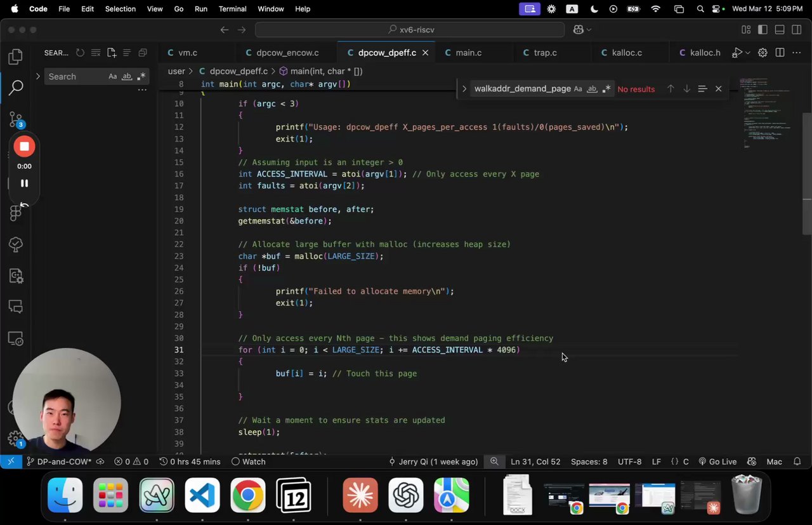Click the stop recording red button
The image size is (812, 525).
click(24, 147)
